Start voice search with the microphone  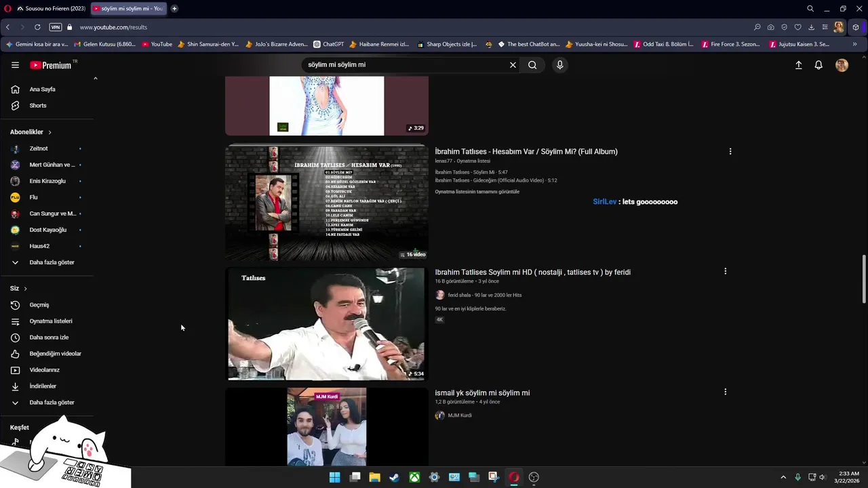tap(559, 65)
